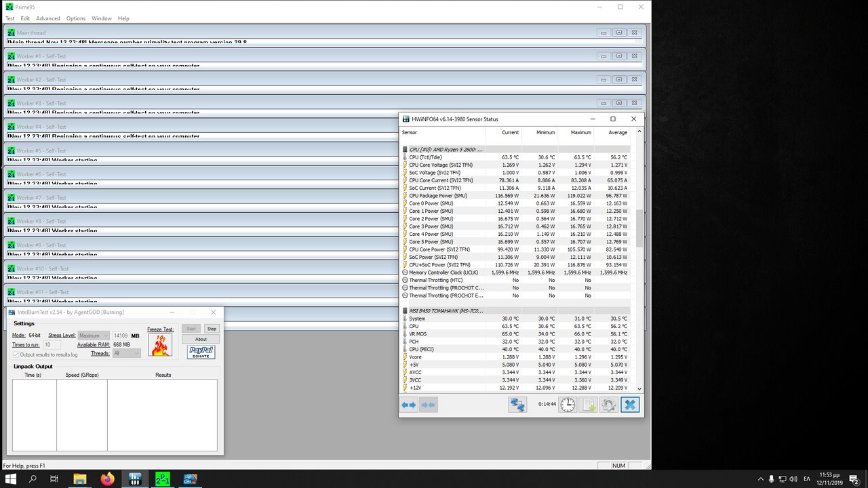Open HWiNFO sensor settings gear icon
The height and width of the screenshot is (488, 868).
pyautogui.click(x=608, y=405)
